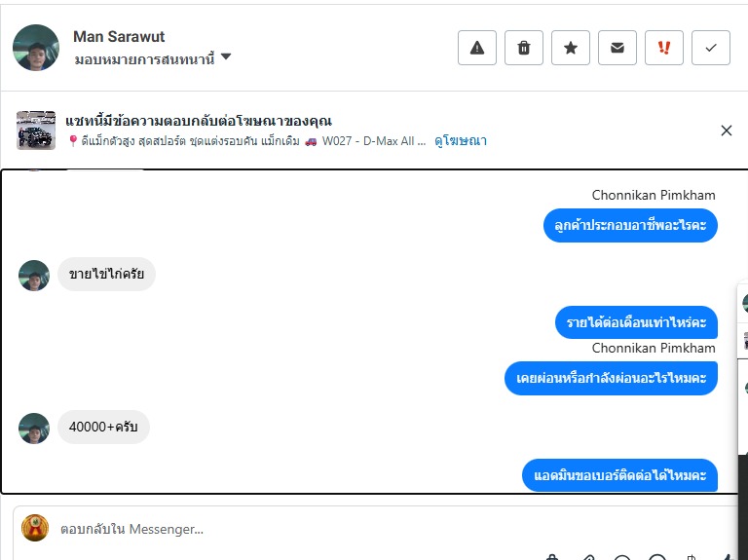Click the ลูกค้าประกอบอาชีพอะไรคะ message bubble
This screenshot has width=748, height=560.
click(x=630, y=226)
